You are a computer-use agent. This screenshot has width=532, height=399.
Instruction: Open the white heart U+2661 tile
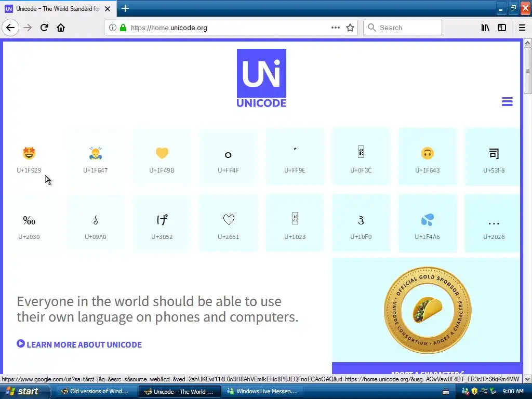(x=229, y=223)
